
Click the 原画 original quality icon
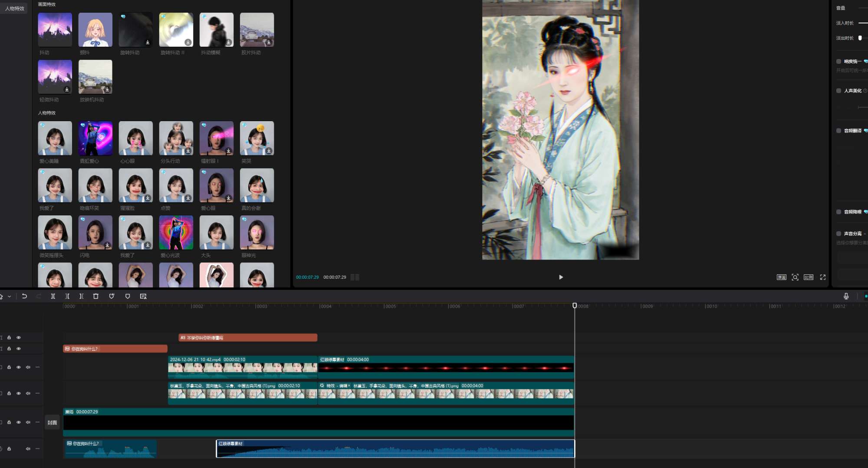[x=781, y=277]
